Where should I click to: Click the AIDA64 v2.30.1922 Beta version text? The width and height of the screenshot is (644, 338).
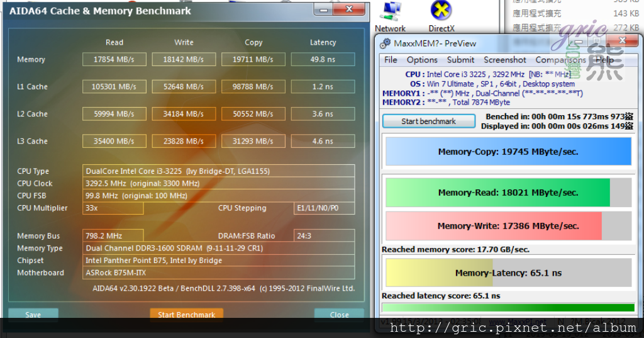(x=223, y=288)
